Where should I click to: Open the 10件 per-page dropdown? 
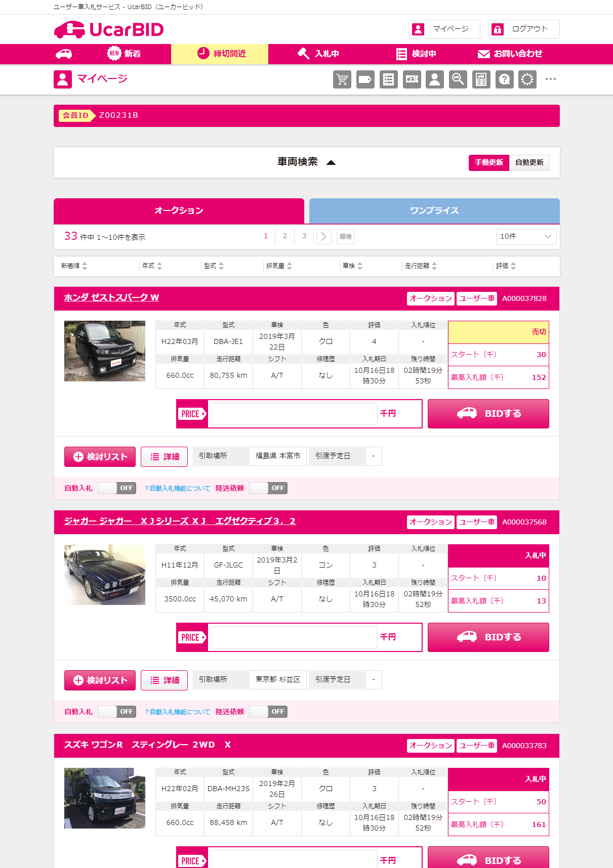(x=526, y=237)
